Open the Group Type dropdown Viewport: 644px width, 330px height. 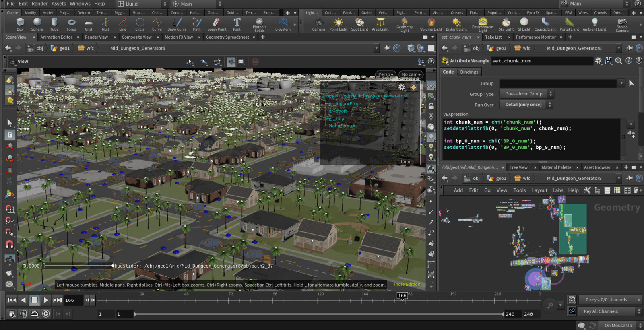[x=527, y=94]
